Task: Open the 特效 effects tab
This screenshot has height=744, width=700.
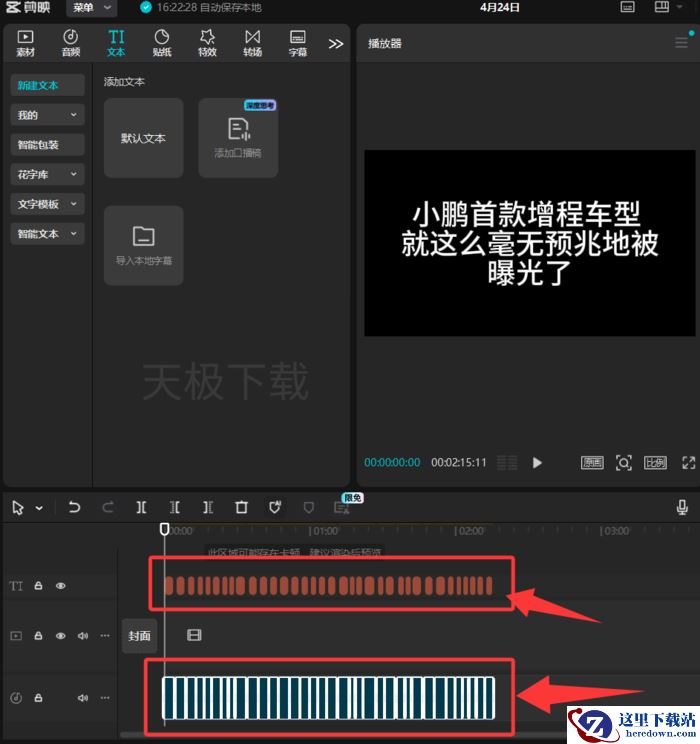Action: point(207,43)
